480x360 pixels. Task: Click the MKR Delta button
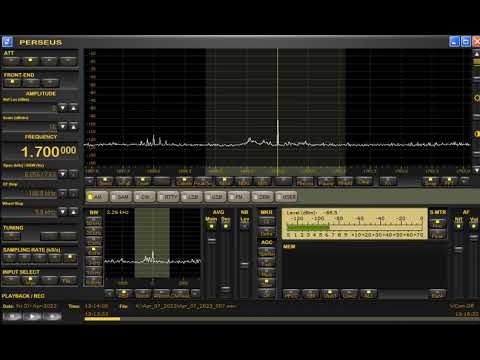click(266, 232)
